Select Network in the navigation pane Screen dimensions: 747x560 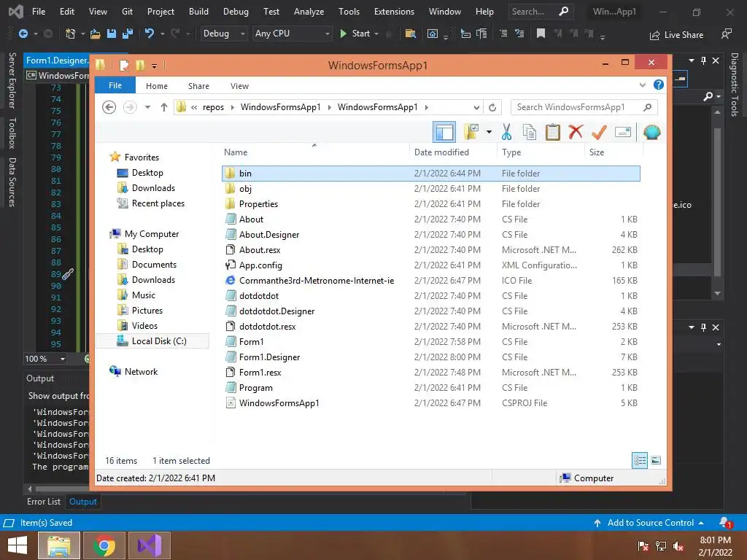[141, 371]
